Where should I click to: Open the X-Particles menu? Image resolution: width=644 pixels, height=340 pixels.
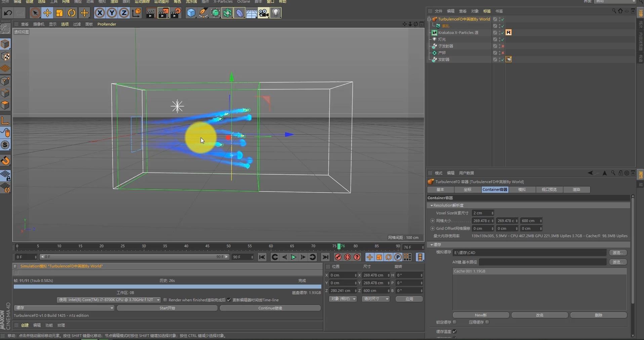223,2
